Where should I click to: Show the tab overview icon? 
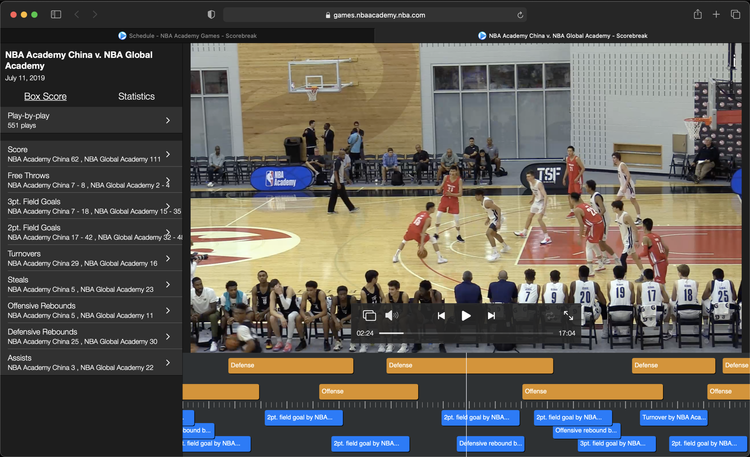click(x=735, y=14)
